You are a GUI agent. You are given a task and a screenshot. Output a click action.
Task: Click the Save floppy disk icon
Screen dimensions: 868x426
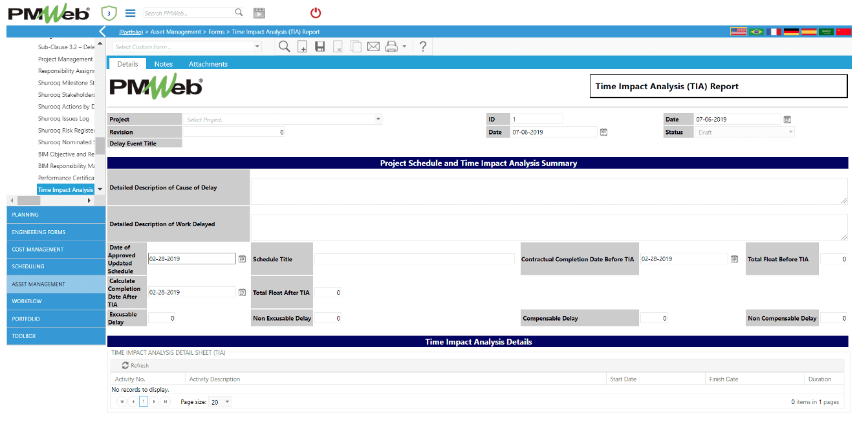320,47
